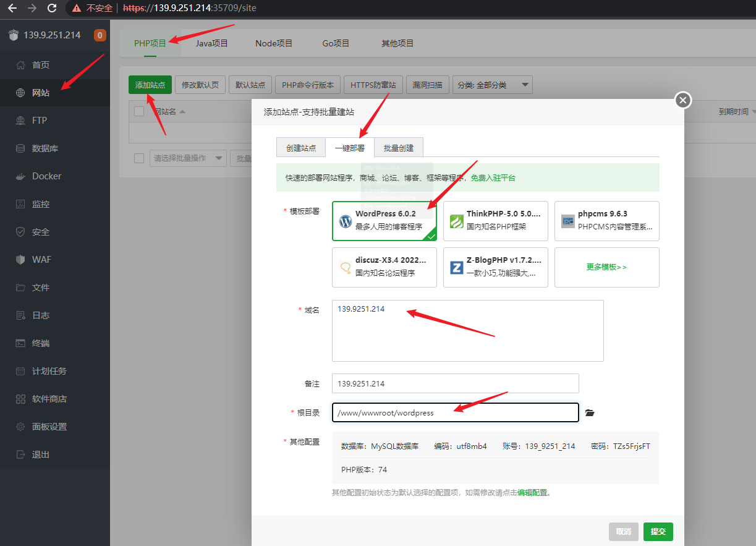The height and width of the screenshot is (546, 756).
Task: Click the 账号 value 139_9251_214
Action: coord(550,446)
